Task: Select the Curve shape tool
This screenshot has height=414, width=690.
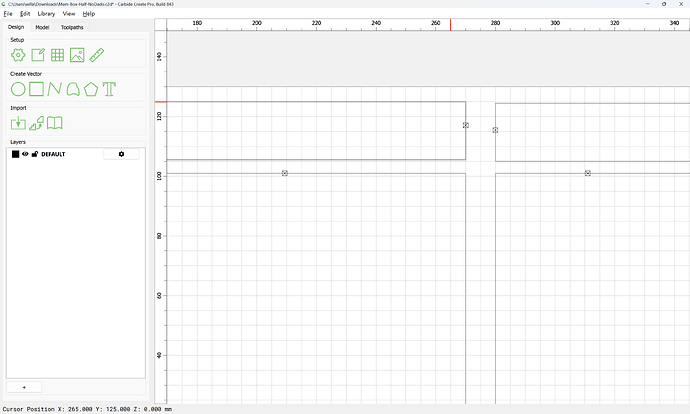Action: [x=73, y=89]
